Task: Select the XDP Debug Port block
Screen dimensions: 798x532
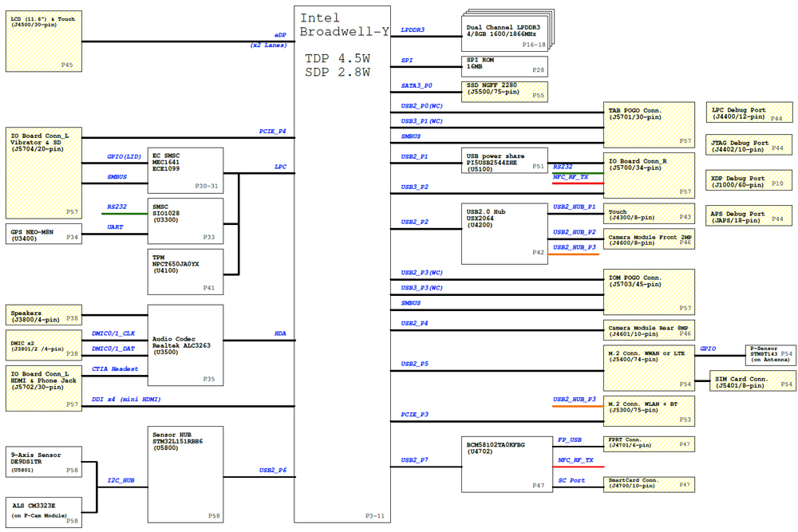Action: click(x=749, y=180)
